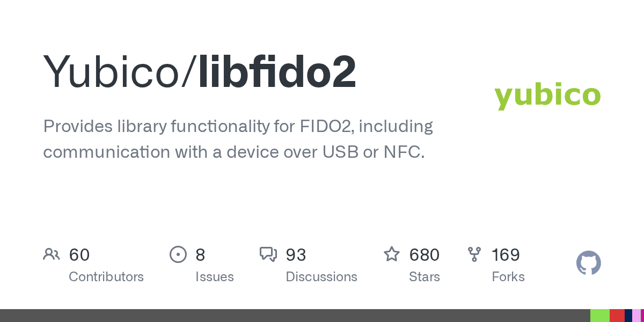Click the Contributors people icon
644x322 pixels.
point(51,254)
